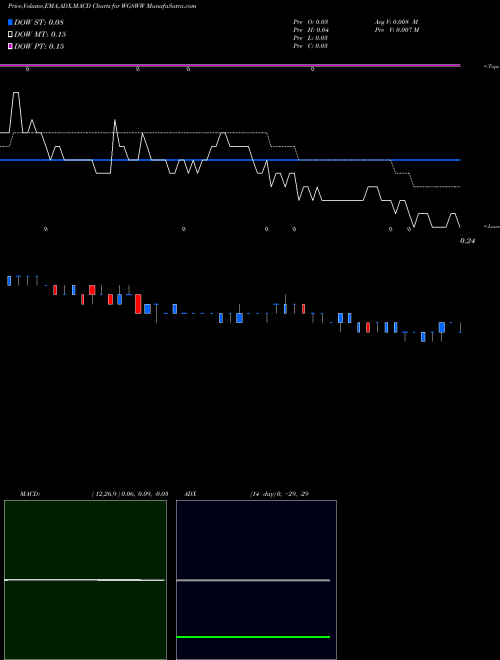Click the Tops label beside the magenta line

click(492, 67)
